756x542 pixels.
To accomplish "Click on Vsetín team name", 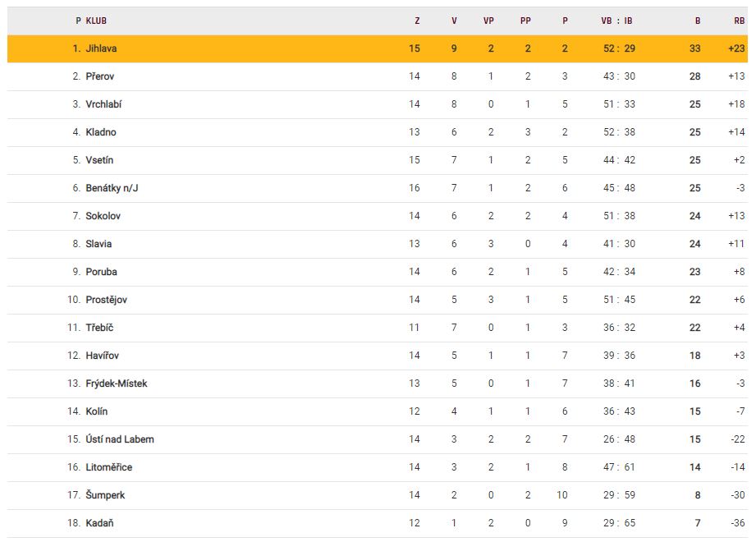I will click(x=99, y=160).
